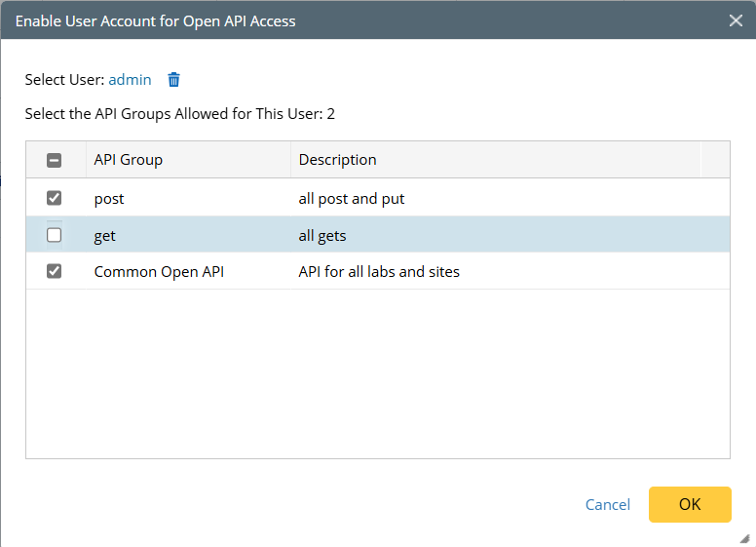Select the post row name cell
The height and width of the screenshot is (547, 756).
click(109, 199)
